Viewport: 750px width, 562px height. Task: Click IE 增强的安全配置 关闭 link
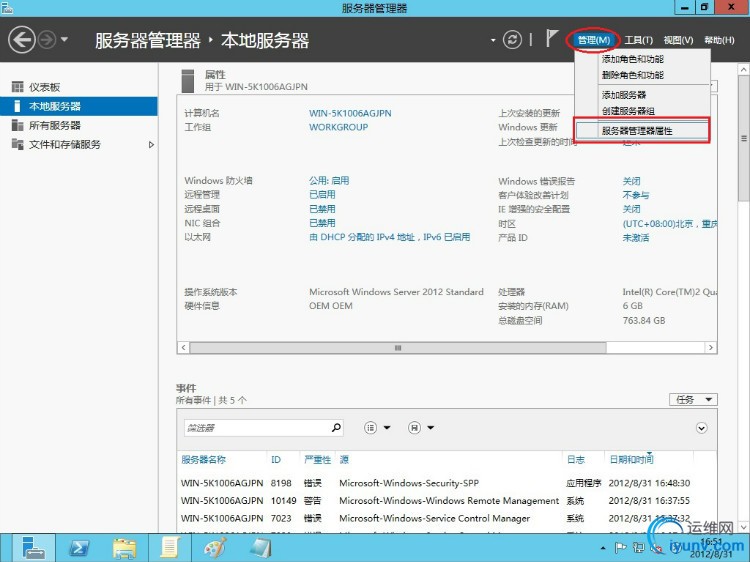coord(631,209)
